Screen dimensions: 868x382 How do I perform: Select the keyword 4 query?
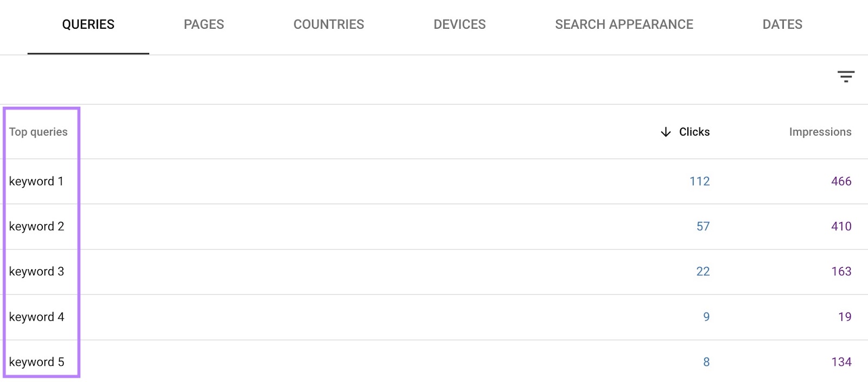[x=36, y=317]
